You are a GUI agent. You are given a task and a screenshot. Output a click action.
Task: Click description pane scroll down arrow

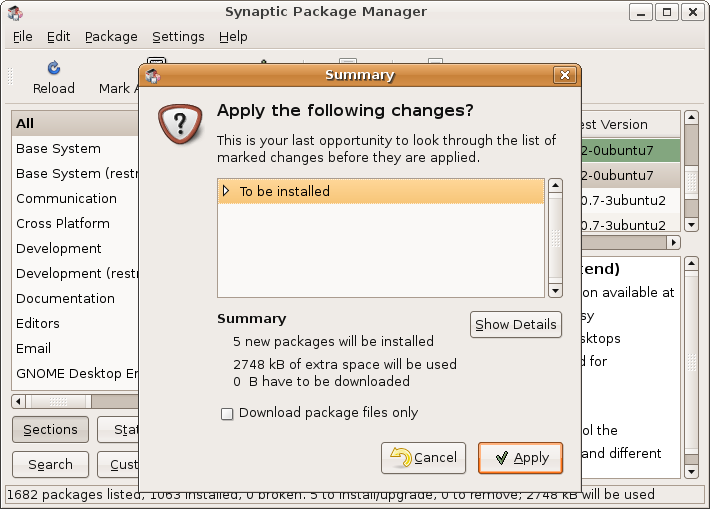[691, 471]
